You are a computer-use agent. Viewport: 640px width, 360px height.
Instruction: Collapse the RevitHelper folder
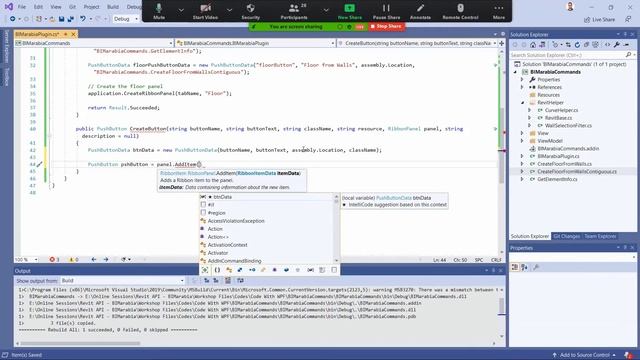(x=522, y=103)
